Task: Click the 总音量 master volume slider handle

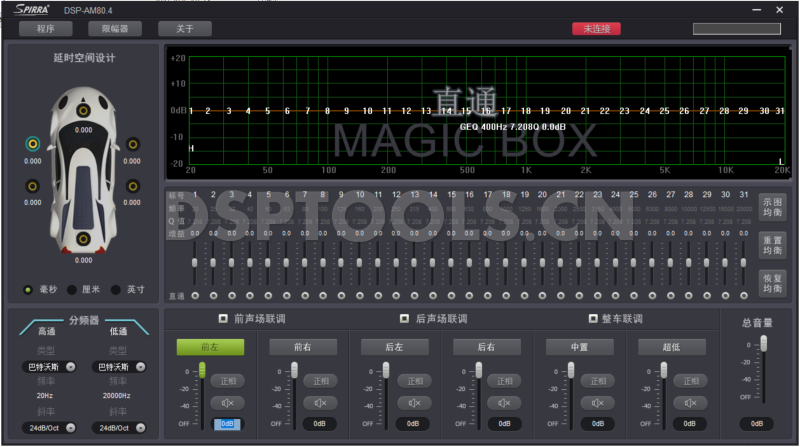Action: pyautogui.click(x=764, y=343)
